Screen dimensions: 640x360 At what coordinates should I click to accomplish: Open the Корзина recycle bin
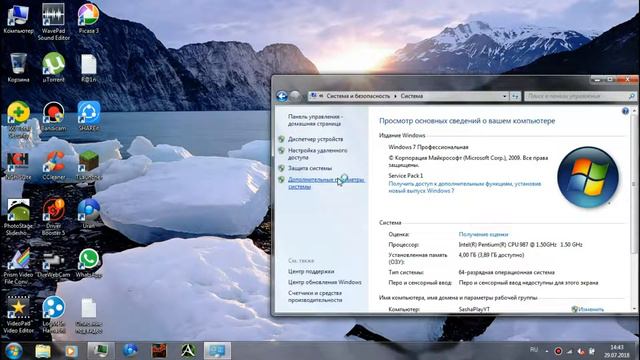coord(18,68)
